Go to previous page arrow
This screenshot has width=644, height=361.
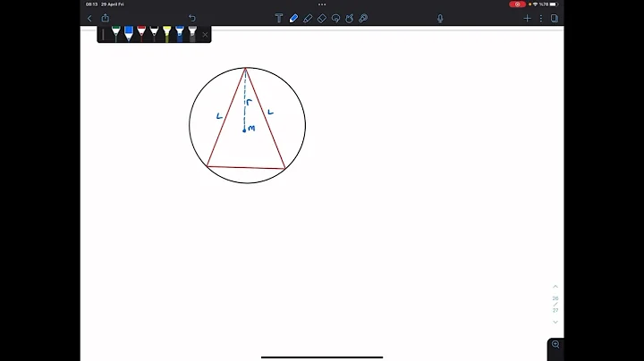(555, 286)
